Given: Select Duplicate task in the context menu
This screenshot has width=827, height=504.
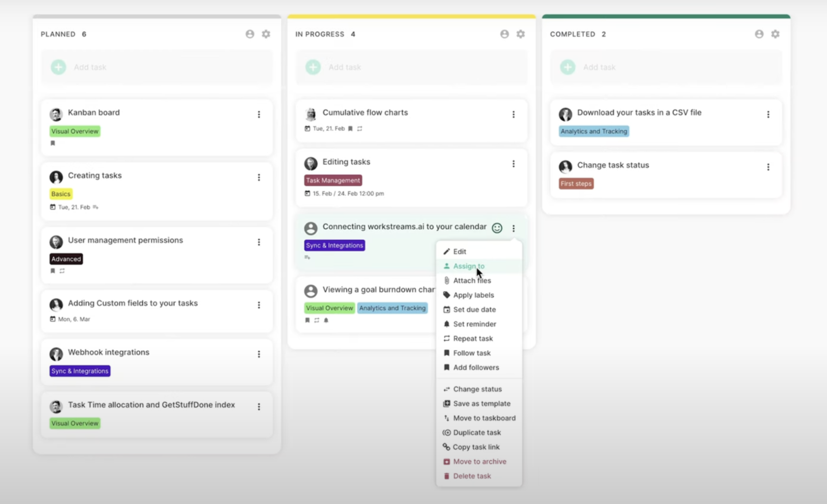Looking at the screenshot, I should tap(477, 432).
